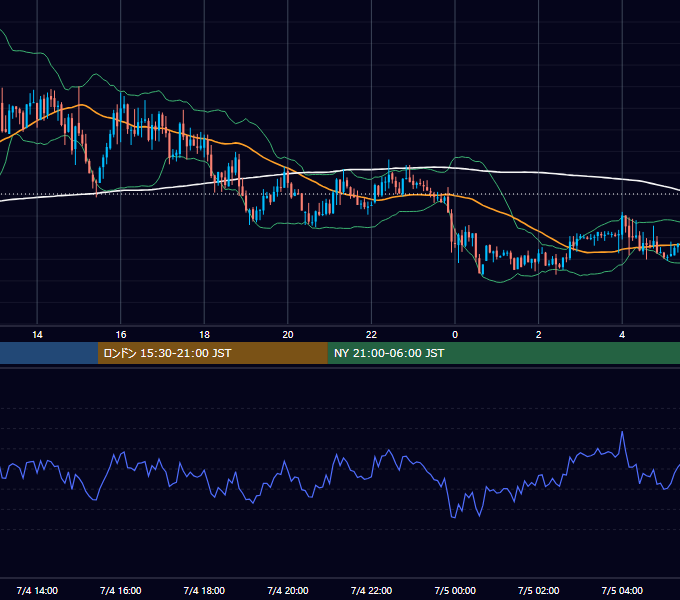Viewport: 680px width, 600px height.
Task: Click the 7/4 22:00 time label
Action: pyautogui.click(x=371, y=590)
